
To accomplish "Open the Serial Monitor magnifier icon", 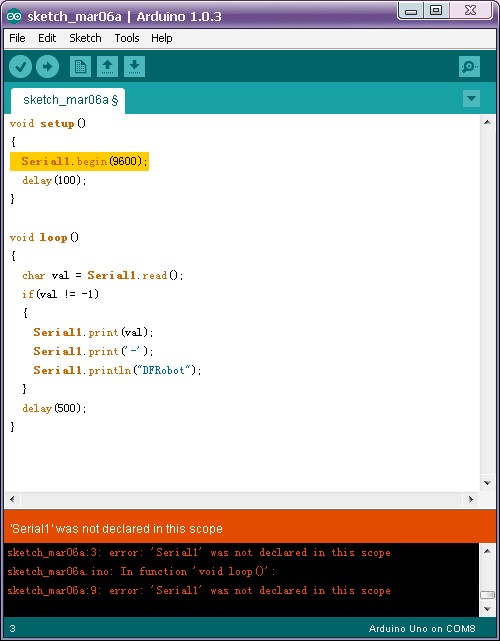I will 469,66.
